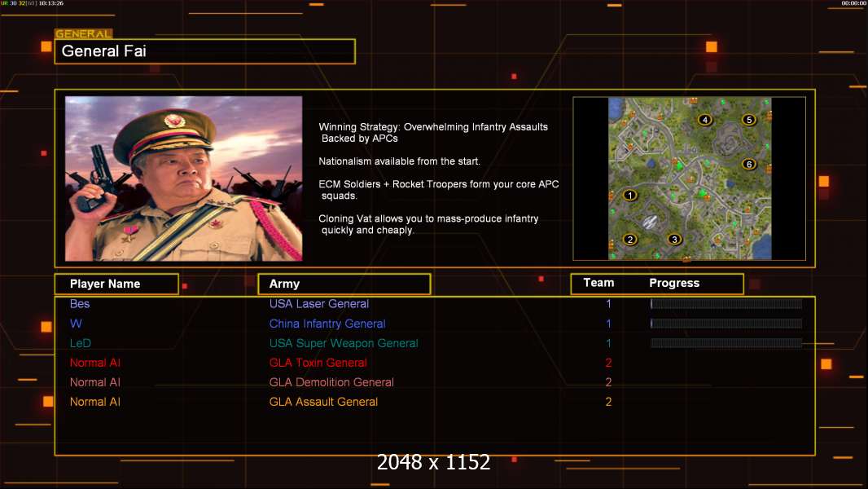
Task: Click the Nationalism available from the start line
Action: coord(399,161)
